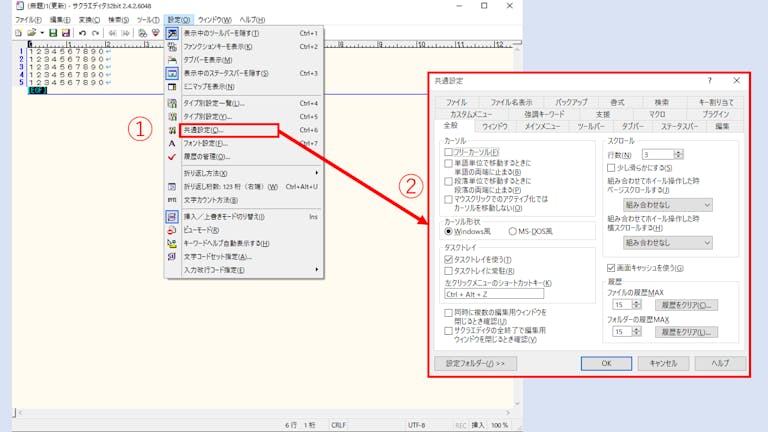The width and height of the screenshot is (768, 432).
Task: Click icon beside 共通設定 menu item
Action: click(x=172, y=130)
